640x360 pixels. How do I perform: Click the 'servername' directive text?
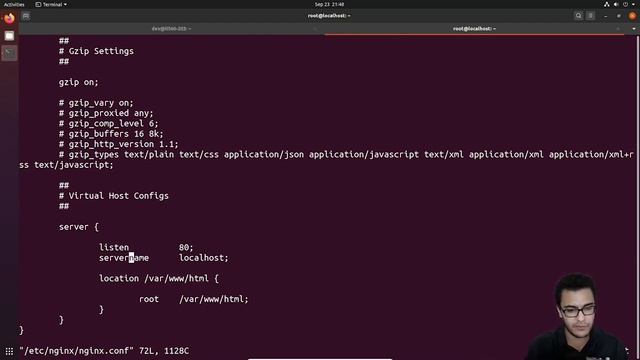[124, 258]
